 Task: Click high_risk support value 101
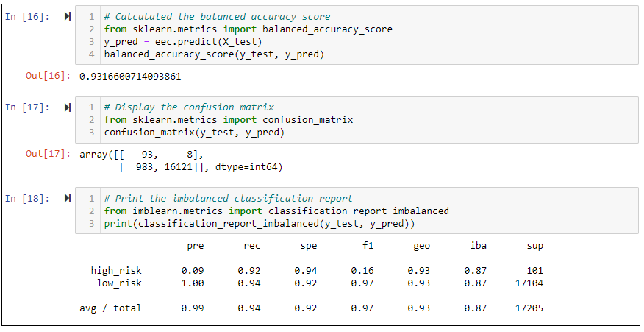click(534, 271)
